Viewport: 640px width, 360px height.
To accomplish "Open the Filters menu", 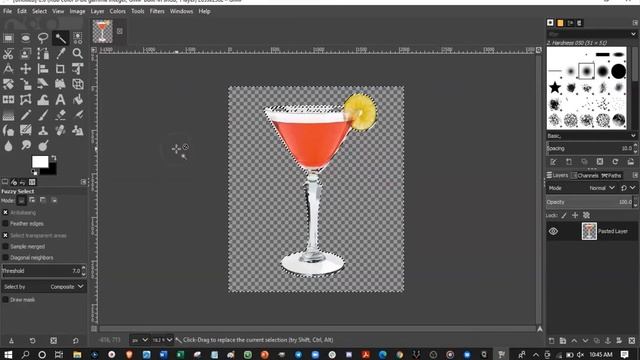I will (x=157, y=11).
